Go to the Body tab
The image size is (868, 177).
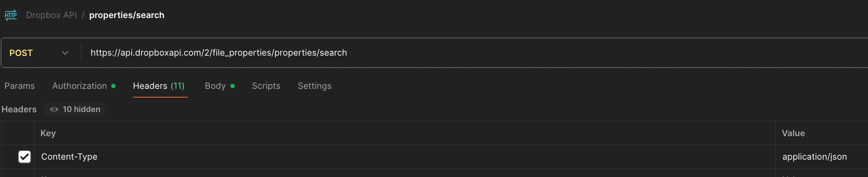215,86
